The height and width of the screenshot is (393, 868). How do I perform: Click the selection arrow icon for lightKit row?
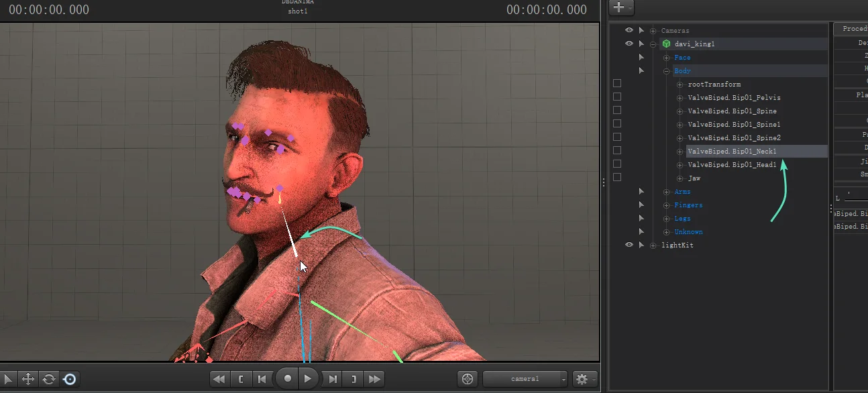point(642,245)
